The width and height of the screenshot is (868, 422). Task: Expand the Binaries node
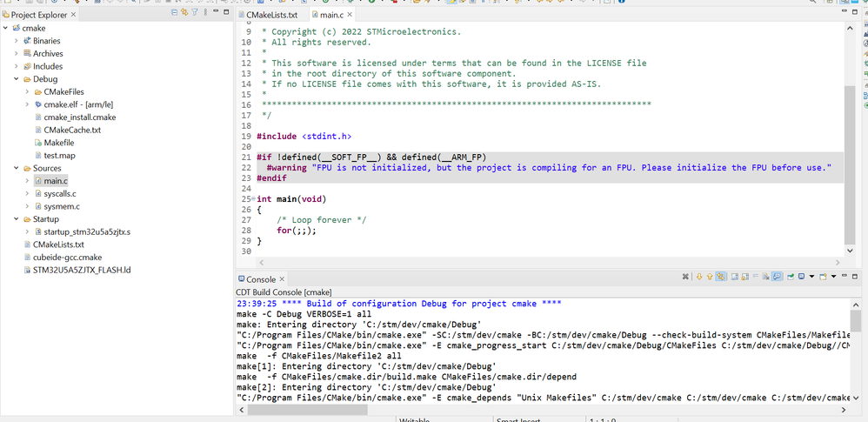17,41
